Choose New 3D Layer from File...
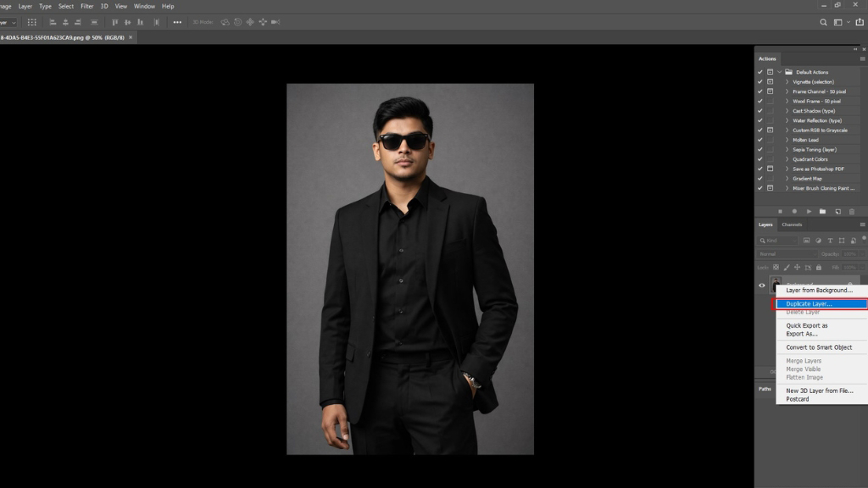This screenshot has height=488, width=868. [x=821, y=391]
